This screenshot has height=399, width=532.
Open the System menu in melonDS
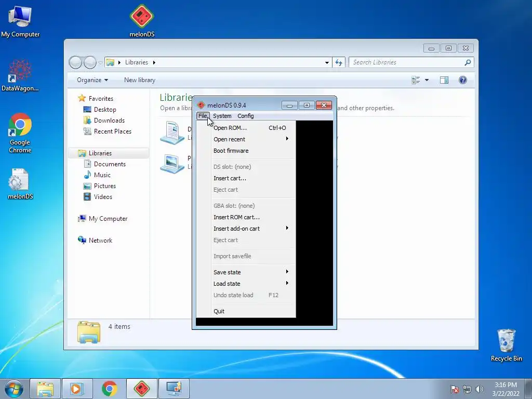point(222,116)
